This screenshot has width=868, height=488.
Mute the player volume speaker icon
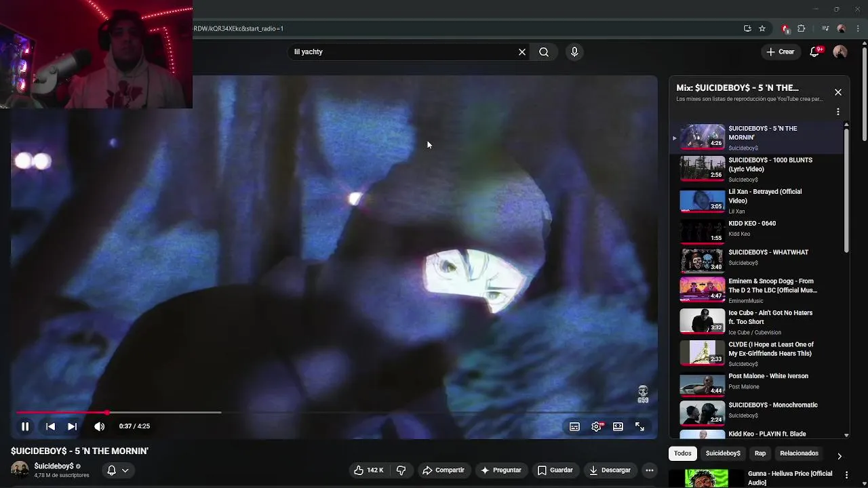pyautogui.click(x=99, y=426)
